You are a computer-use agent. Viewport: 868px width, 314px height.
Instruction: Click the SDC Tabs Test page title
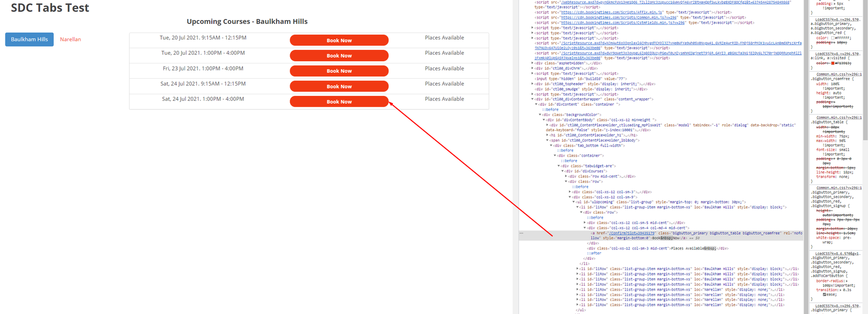pos(50,8)
